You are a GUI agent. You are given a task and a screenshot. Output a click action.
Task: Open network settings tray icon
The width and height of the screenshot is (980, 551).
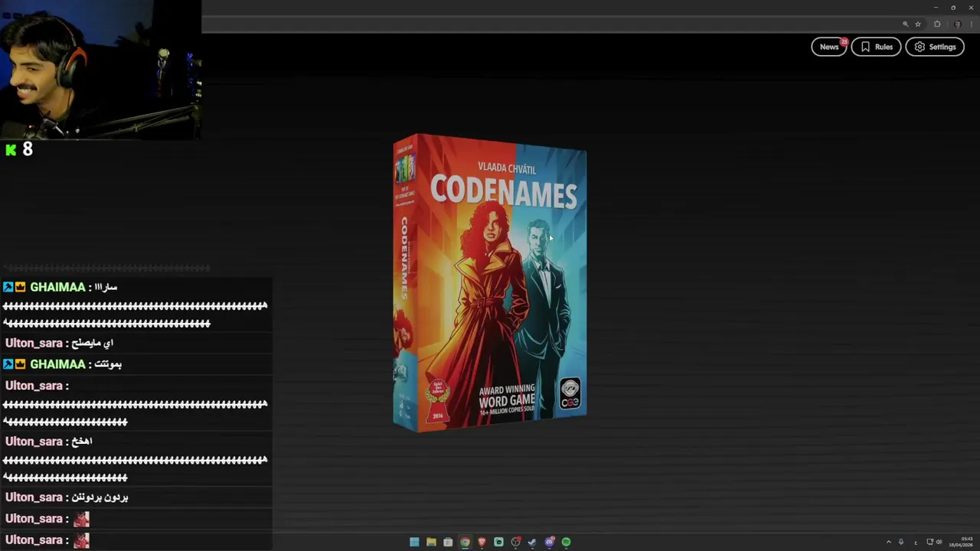click(929, 542)
